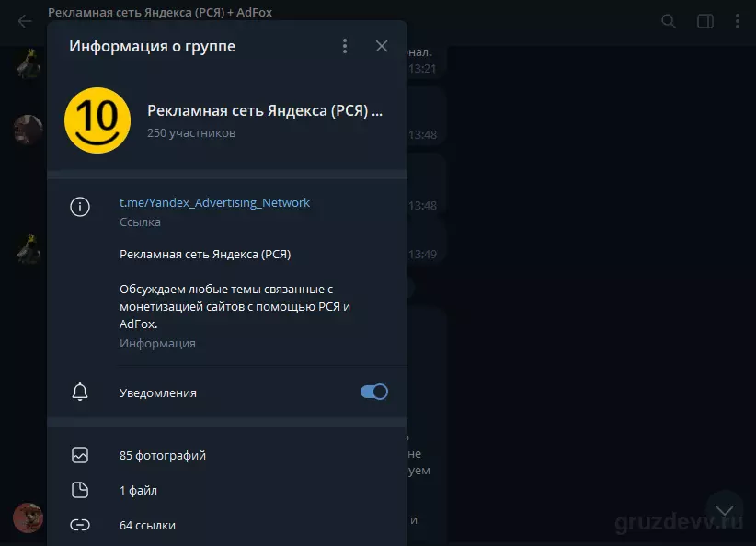Click the info circle icon

(x=80, y=207)
